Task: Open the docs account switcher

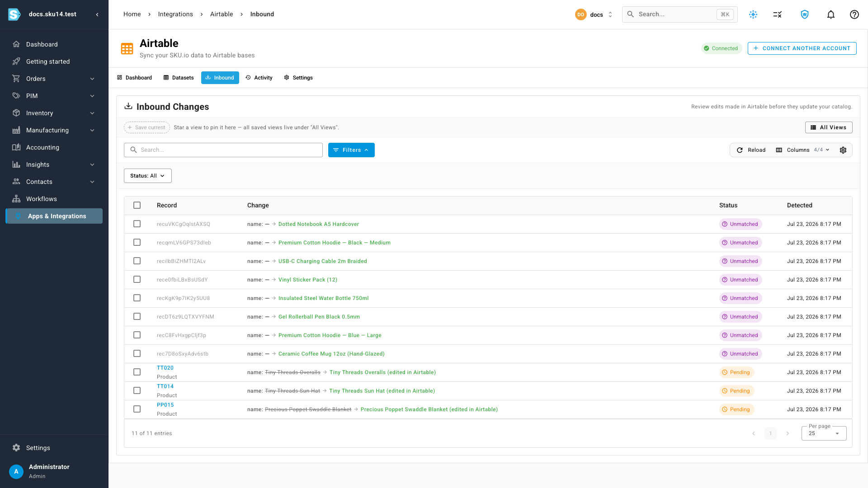Action: coord(594,14)
